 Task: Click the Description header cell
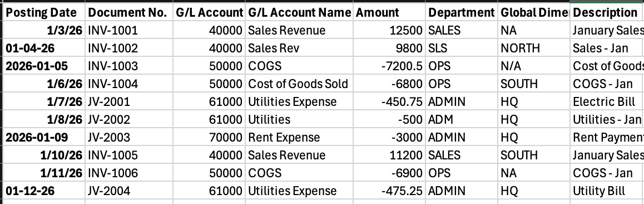607,12
